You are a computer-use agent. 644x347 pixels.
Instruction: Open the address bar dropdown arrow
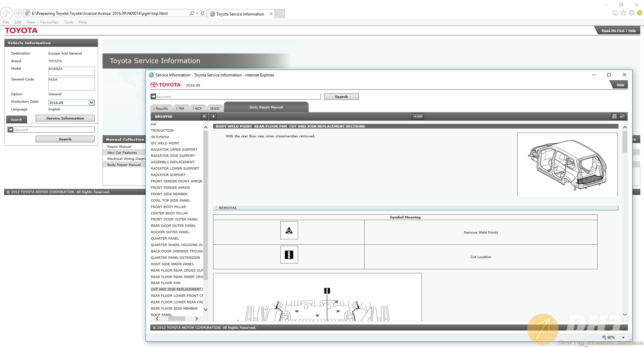(197, 13)
